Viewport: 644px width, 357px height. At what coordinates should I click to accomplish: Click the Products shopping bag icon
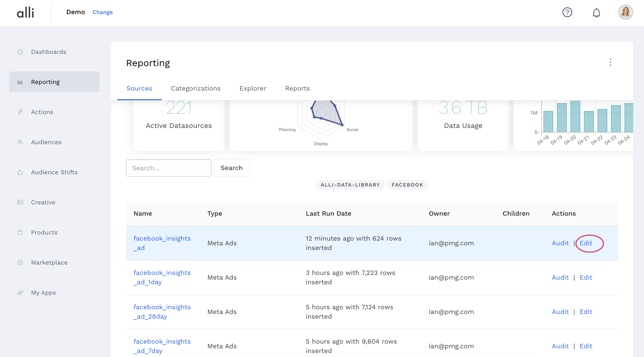pyautogui.click(x=20, y=232)
